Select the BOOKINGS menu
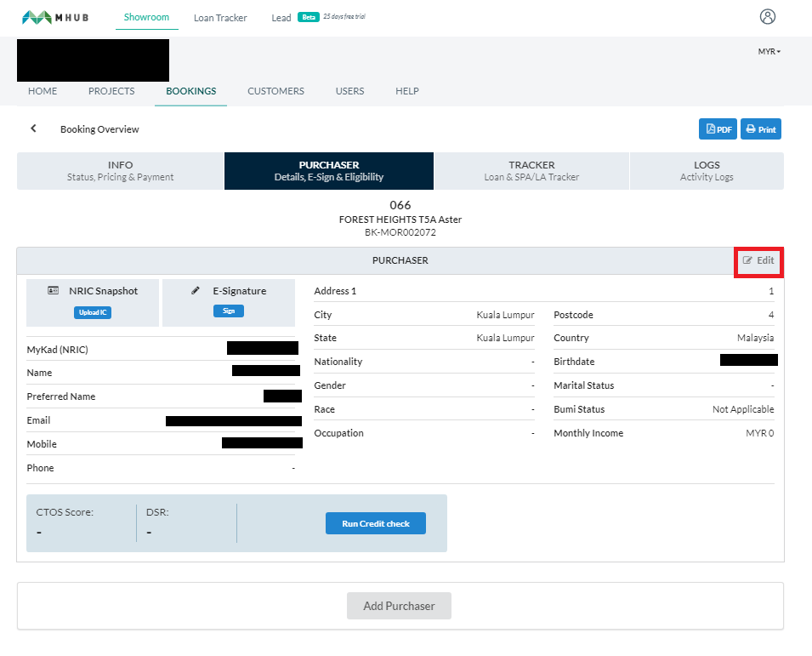 [191, 91]
